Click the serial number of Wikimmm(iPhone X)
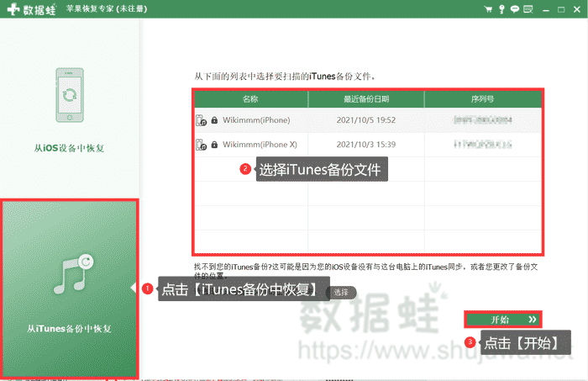The image size is (588, 381). (483, 145)
